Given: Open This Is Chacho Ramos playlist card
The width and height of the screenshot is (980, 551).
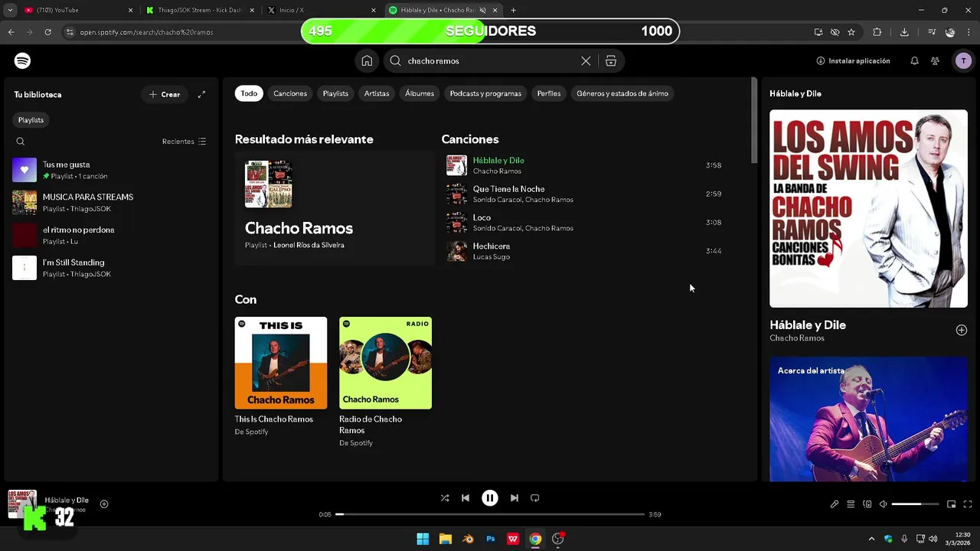Looking at the screenshot, I should 281,377.
